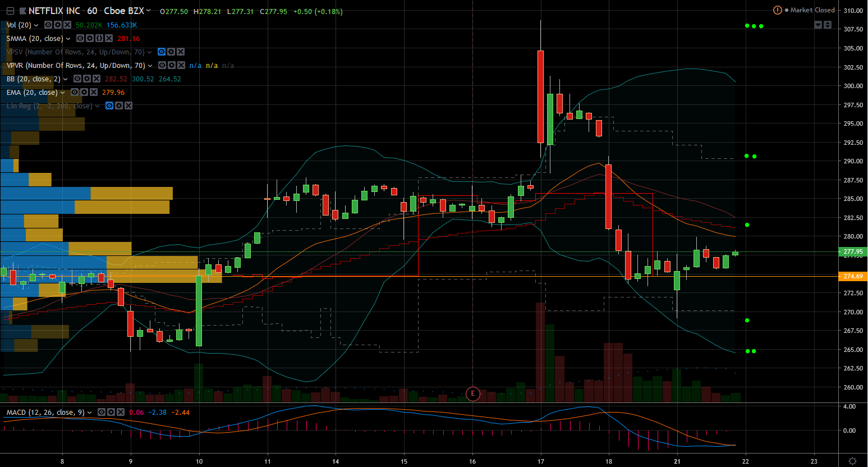Click the close price C277.95 readout
The height and width of the screenshot is (467, 868).
tap(273, 11)
